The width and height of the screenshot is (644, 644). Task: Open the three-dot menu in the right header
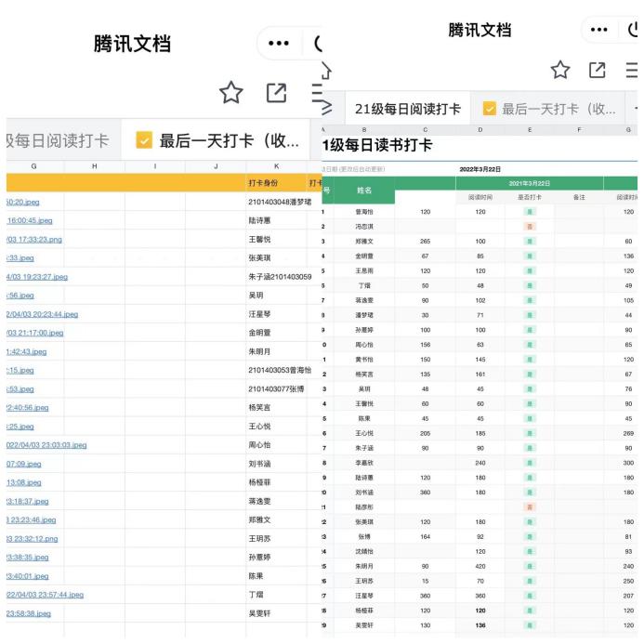click(x=599, y=30)
